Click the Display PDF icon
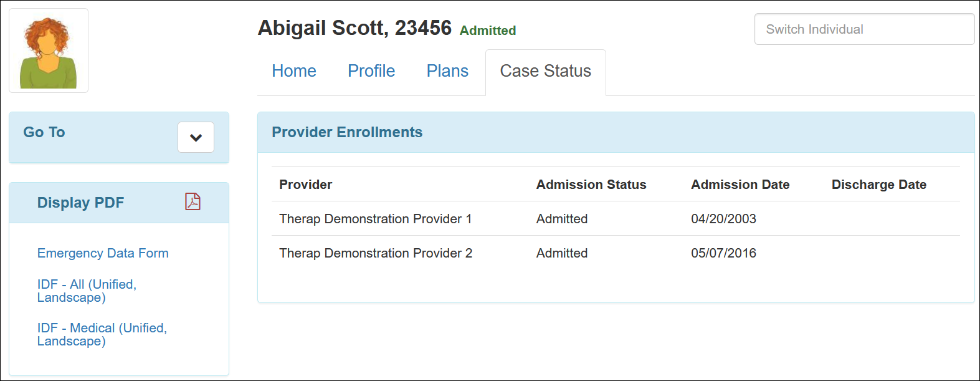Screen dimensions: 980x381 (x=193, y=201)
